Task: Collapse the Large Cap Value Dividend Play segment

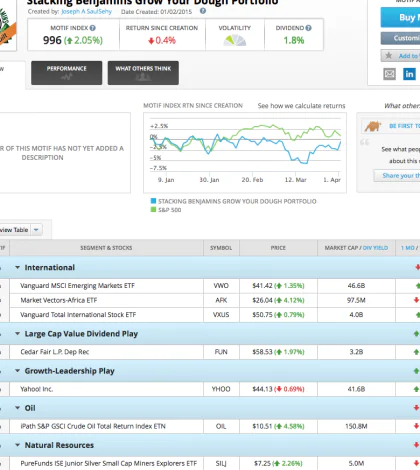Action: (x=17, y=334)
